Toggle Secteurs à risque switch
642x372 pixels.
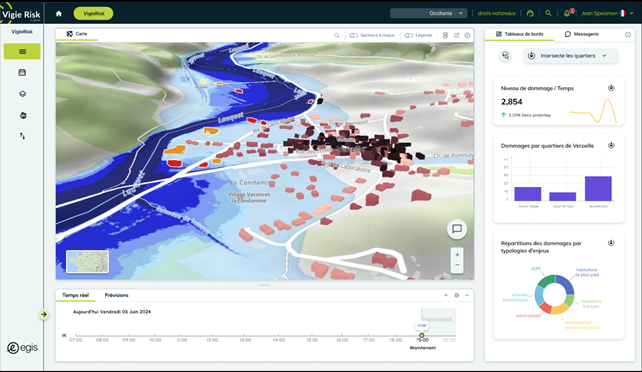(354, 35)
